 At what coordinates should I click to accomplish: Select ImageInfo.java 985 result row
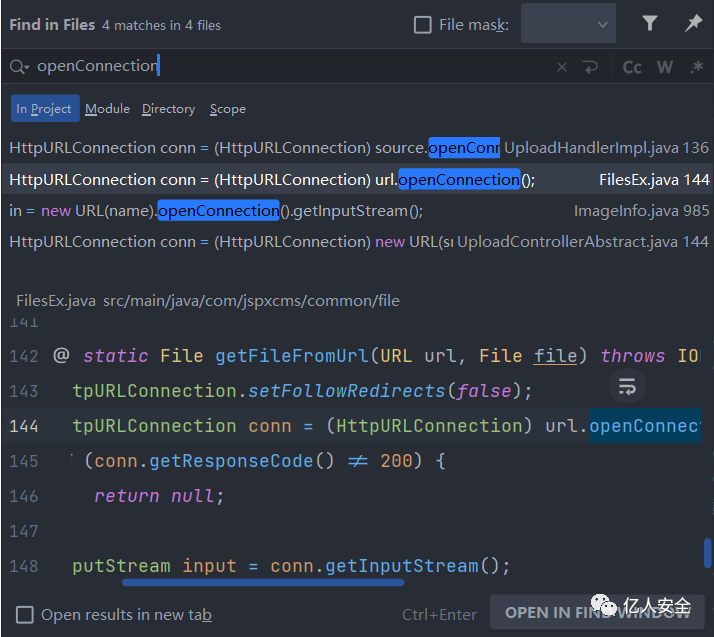tap(357, 211)
